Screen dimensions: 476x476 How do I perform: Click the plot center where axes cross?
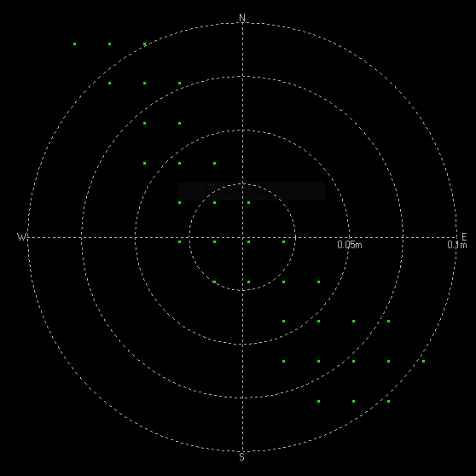tap(242, 237)
